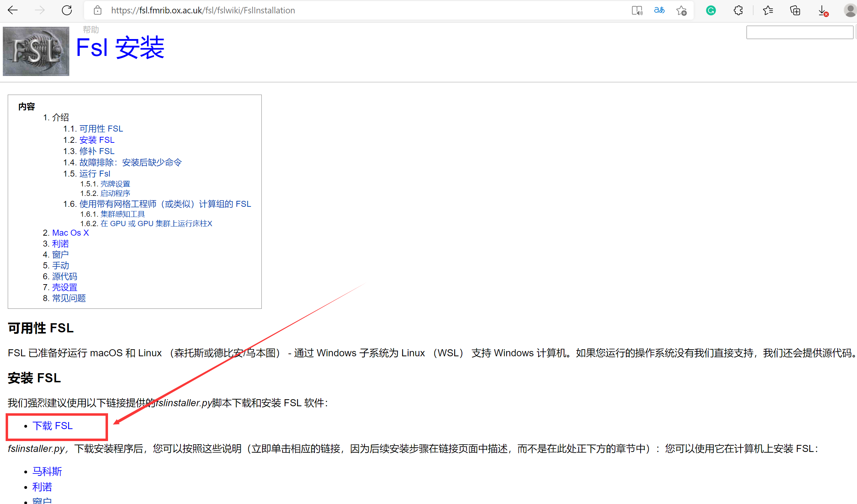The image size is (857, 504).
Task: Add this page to favorites
Action: (681, 10)
